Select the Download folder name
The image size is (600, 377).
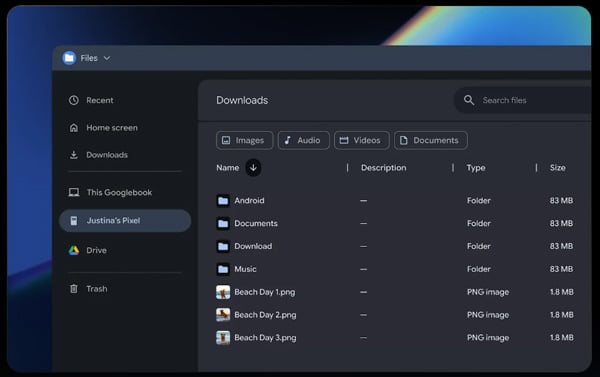(x=253, y=246)
